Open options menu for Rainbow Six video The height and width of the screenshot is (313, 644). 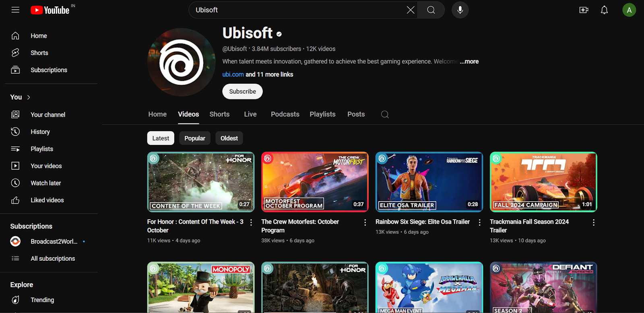pyautogui.click(x=479, y=222)
